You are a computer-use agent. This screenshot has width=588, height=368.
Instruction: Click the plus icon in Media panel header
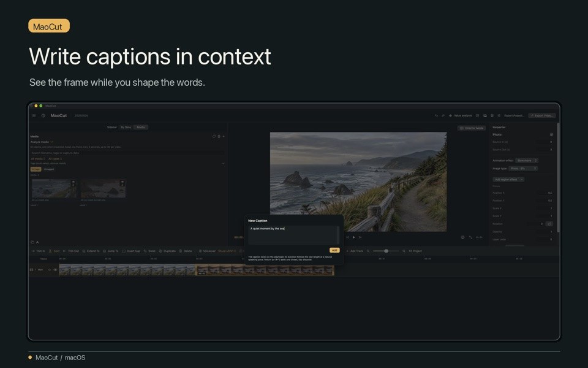click(x=224, y=136)
